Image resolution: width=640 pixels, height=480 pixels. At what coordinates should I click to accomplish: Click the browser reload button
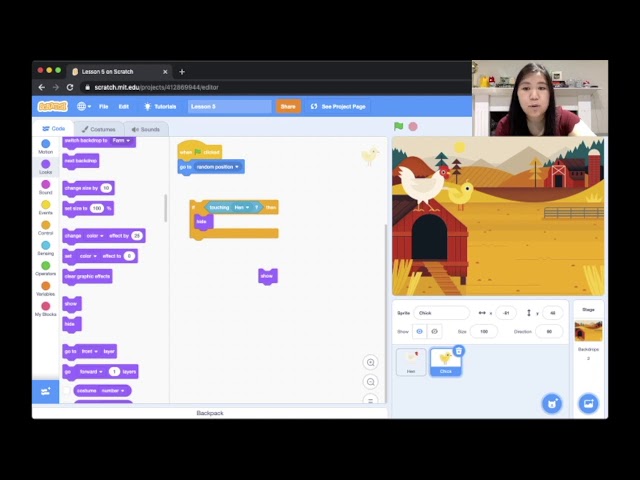(70, 87)
